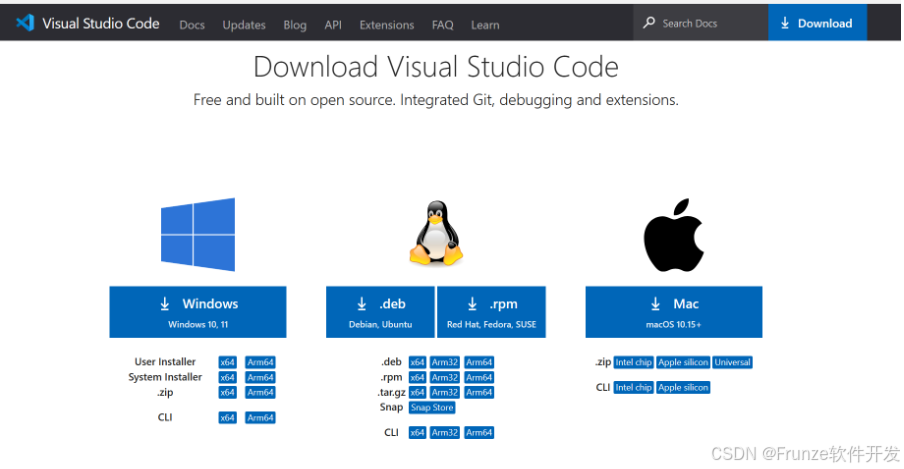The image size is (904, 469).
Task: Select Arm64 for Linux .rpm row
Action: click(x=479, y=377)
